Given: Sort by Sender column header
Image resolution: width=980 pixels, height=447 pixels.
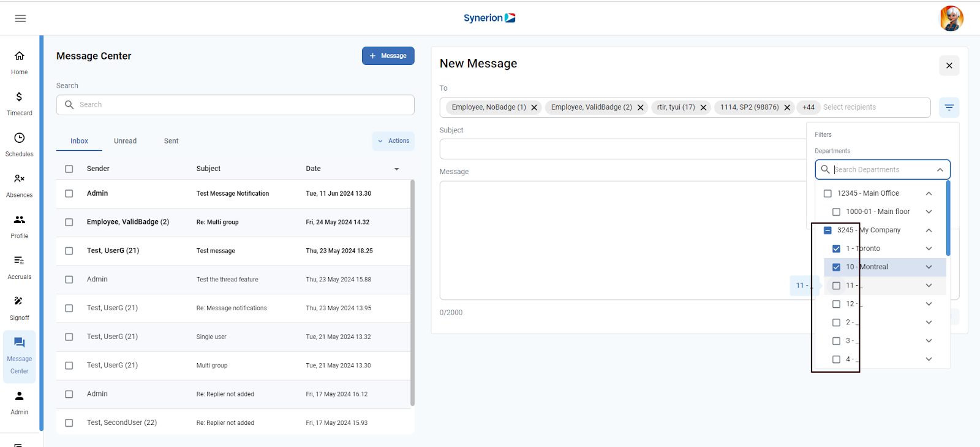Looking at the screenshot, I should [x=98, y=169].
